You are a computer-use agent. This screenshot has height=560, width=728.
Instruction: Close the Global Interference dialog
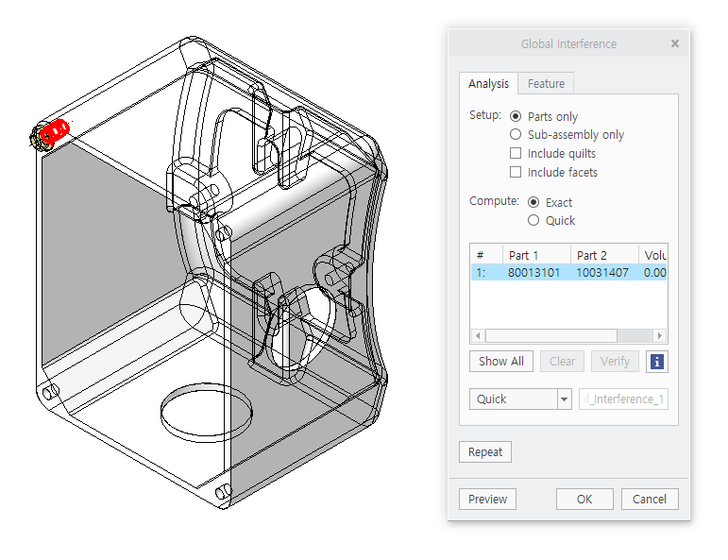click(675, 43)
